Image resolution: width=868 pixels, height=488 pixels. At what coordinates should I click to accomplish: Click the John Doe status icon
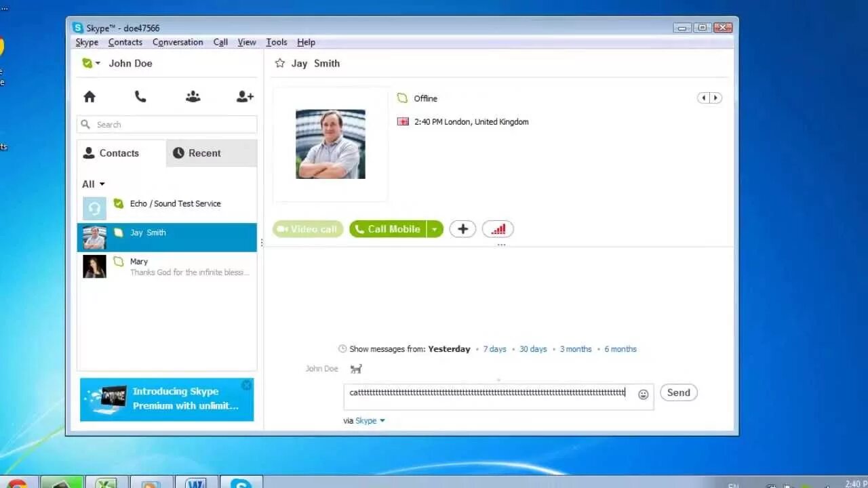point(87,63)
